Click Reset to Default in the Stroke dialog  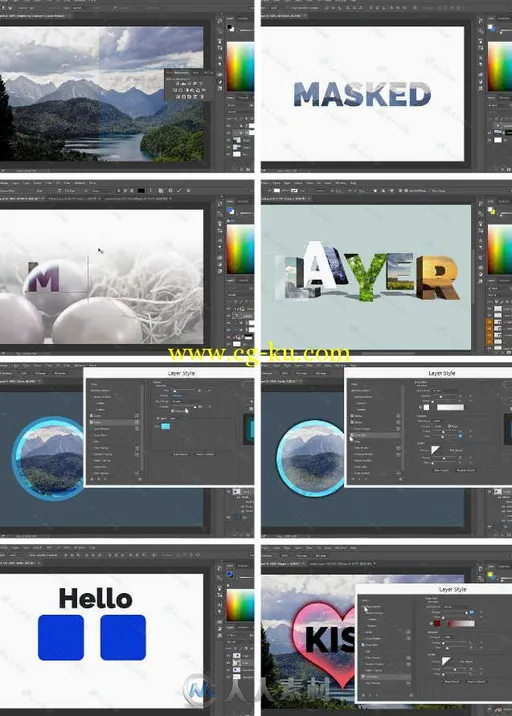coord(205,454)
